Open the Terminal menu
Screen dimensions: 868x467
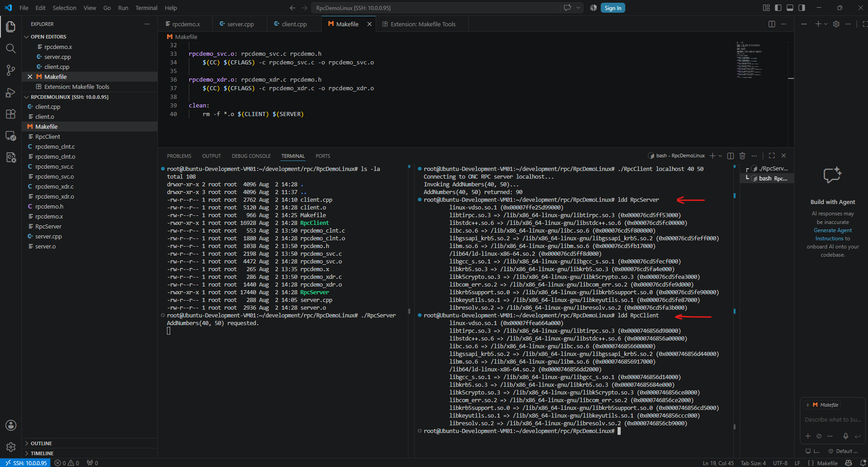(147, 8)
